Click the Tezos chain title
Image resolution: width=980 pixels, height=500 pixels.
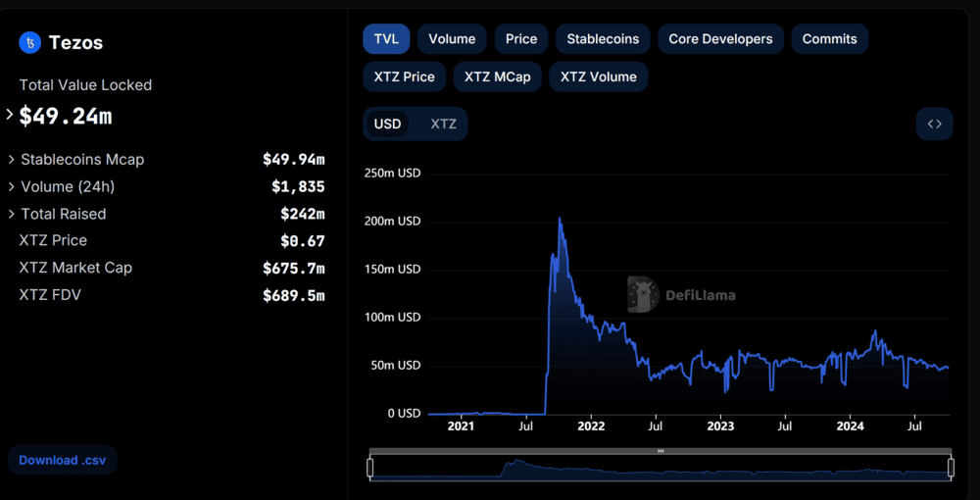75,42
